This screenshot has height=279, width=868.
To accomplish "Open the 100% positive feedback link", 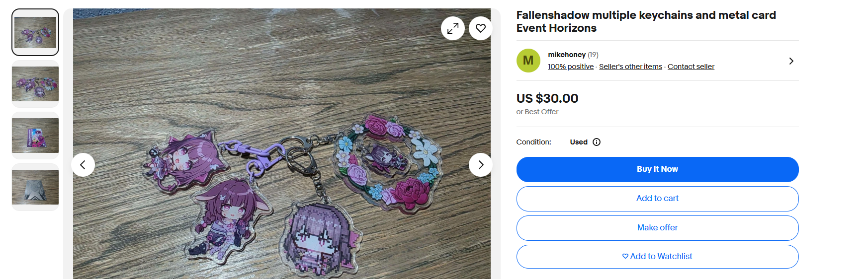I will pyautogui.click(x=571, y=67).
